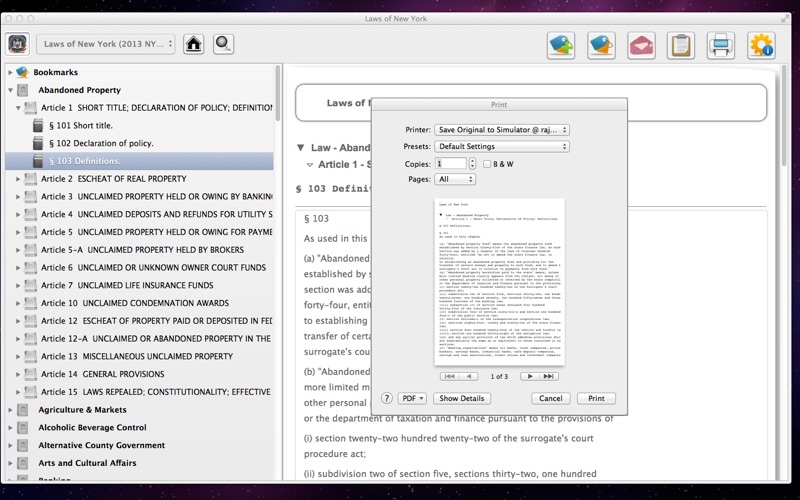
Task: Open the Laws of New York edition dropdown
Action: coord(106,44)
